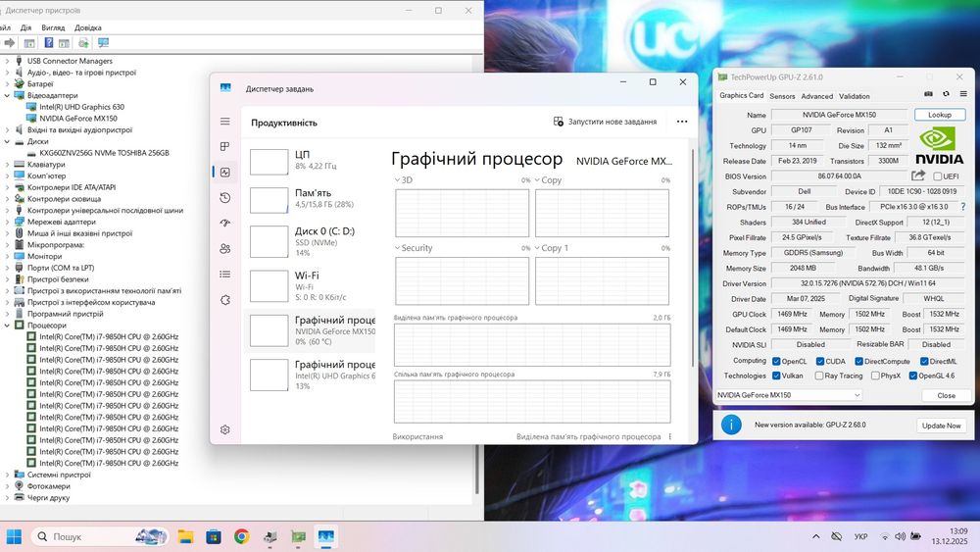The width and height of the screenshot is (980, 552).
Task: Switch to the Sensors tab in GPU-Z
Action: click(x=782, y=96)
